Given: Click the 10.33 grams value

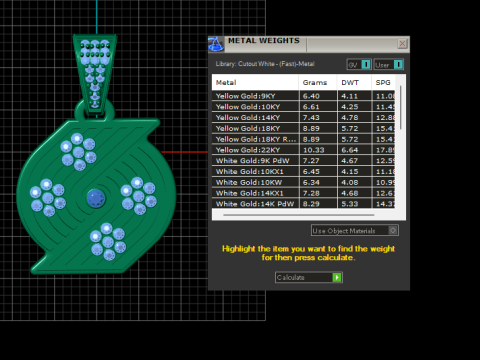Looking at the screenshot, I should tap(313, 150).
